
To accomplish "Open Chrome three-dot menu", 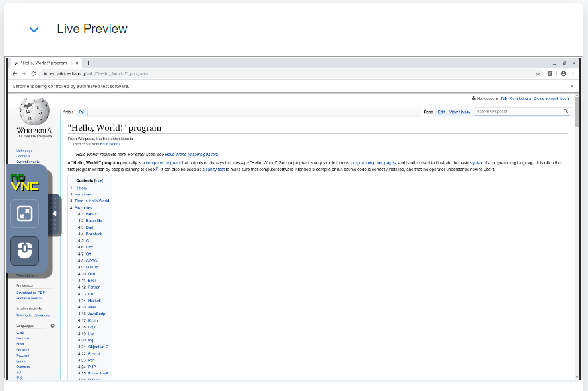I will click(573, 74).
